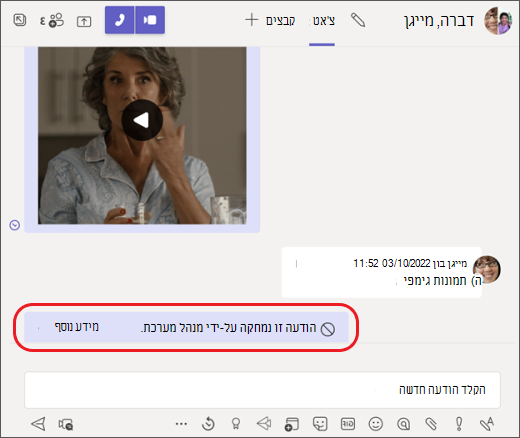Open the share screen icon in header
This screenshot has height=438, width=520.
pyautogui.click(x=84, y=22)
